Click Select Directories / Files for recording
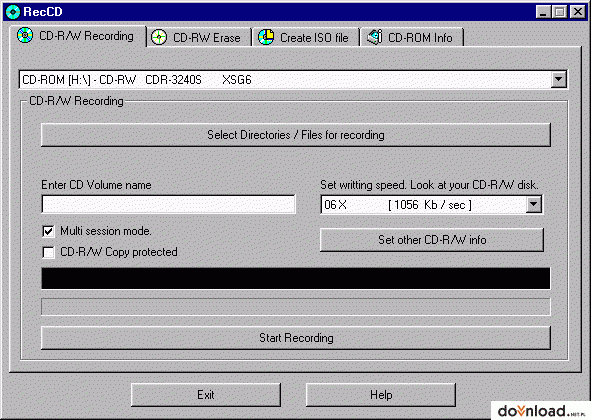This screenshot has width=591, height=420. (x=296, y=135)
